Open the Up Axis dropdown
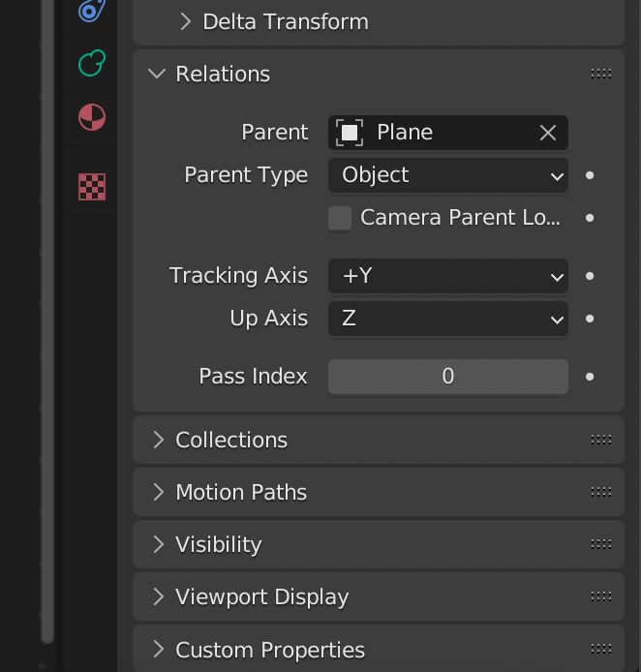Viewport: 641px width, 672px height. [447, 319]
